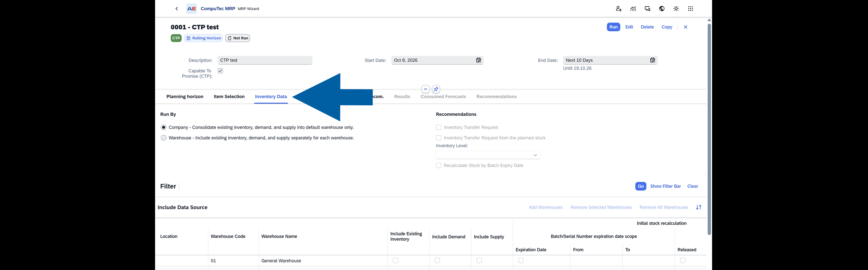Select the Company run-by radio option
868x270 pixels.
tap(163, 128)
